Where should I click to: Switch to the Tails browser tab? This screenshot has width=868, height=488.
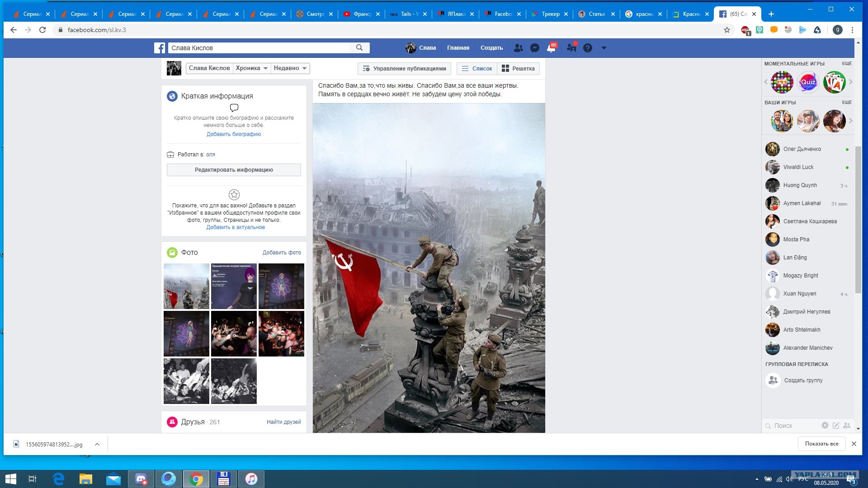click(409, 14)
